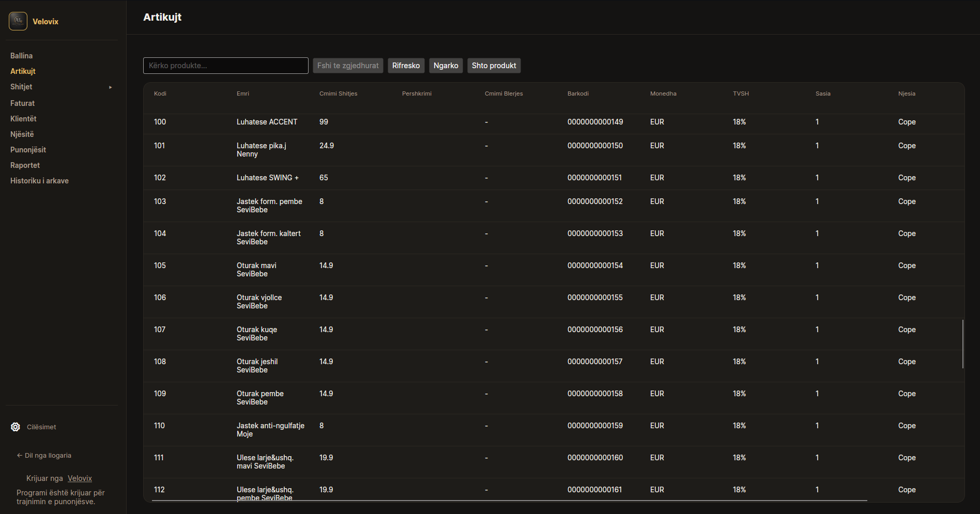This screenshot has height=514, width=980.
Task: Click the Emri column header
Action: 243,94
